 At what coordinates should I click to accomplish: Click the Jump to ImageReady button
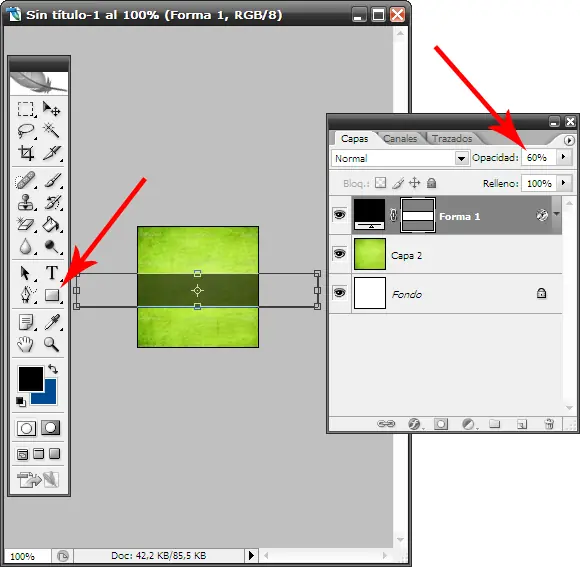(x=38, y=480)
